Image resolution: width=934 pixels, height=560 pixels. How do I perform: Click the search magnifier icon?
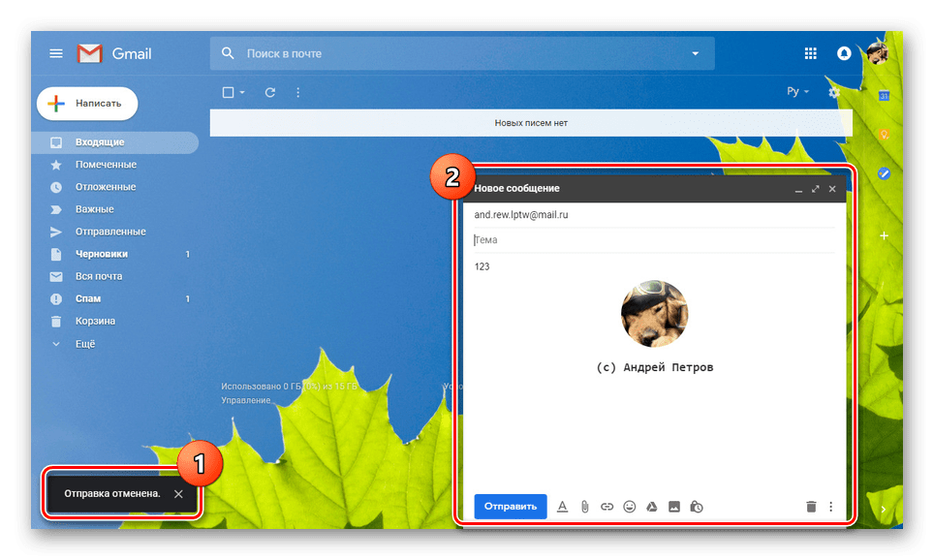pyautogui.click(x=228, y=53)
